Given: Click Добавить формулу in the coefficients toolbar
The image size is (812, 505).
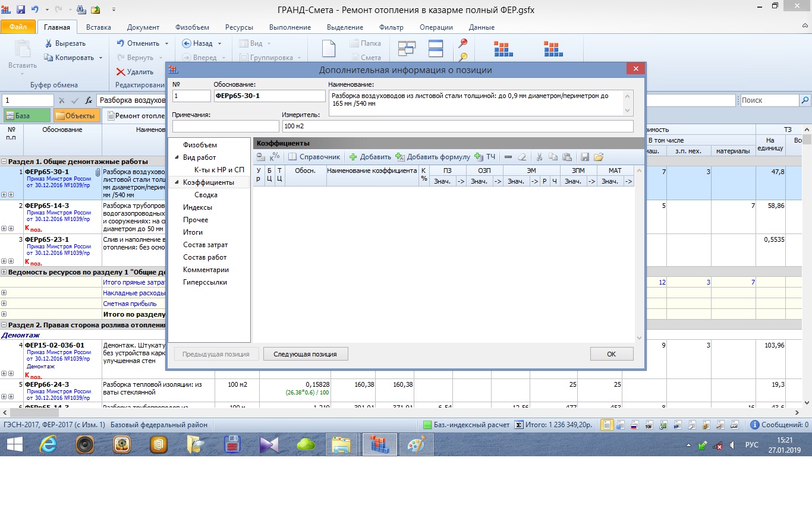Looking at the screenshot, I should [x=433, y=157].
